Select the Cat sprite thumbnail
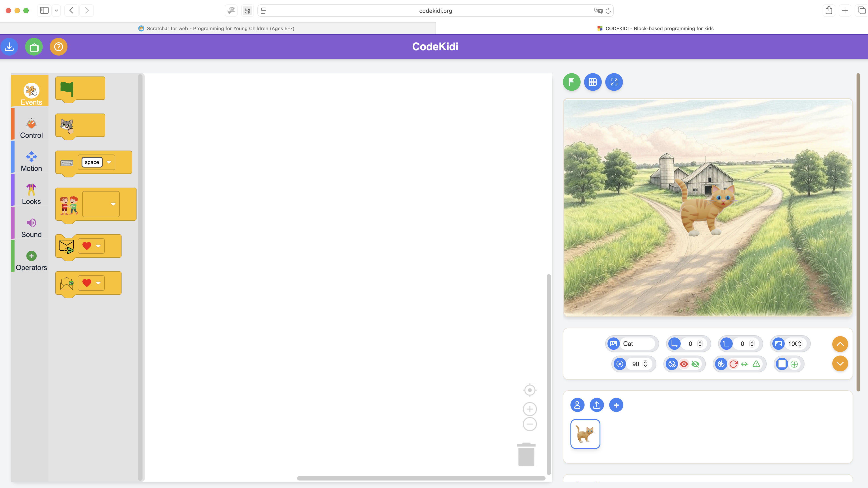The width and height of the screenshot is (868, 488). tap(585, 434)
